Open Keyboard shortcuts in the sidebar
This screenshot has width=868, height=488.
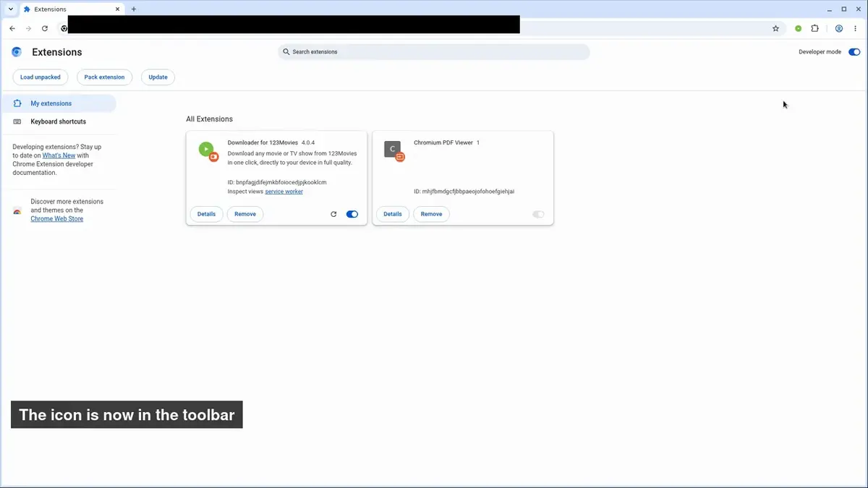tap(58, 121)
